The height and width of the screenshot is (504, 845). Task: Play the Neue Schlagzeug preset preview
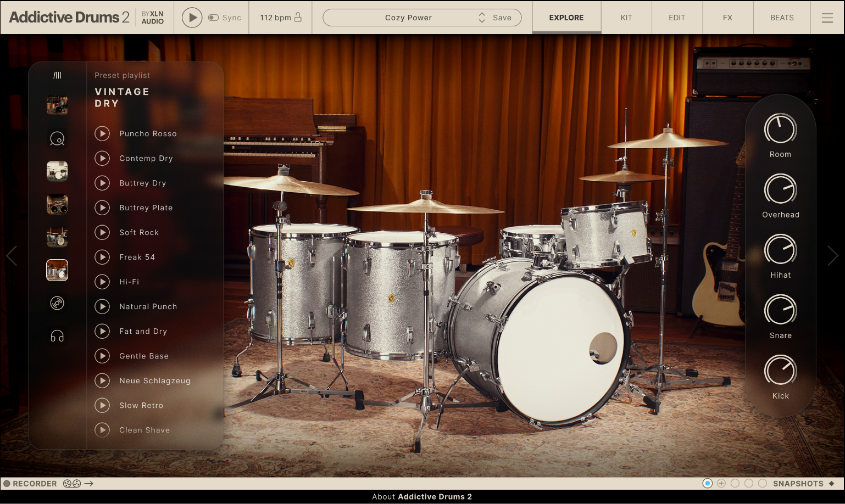(x=102, y=380)
